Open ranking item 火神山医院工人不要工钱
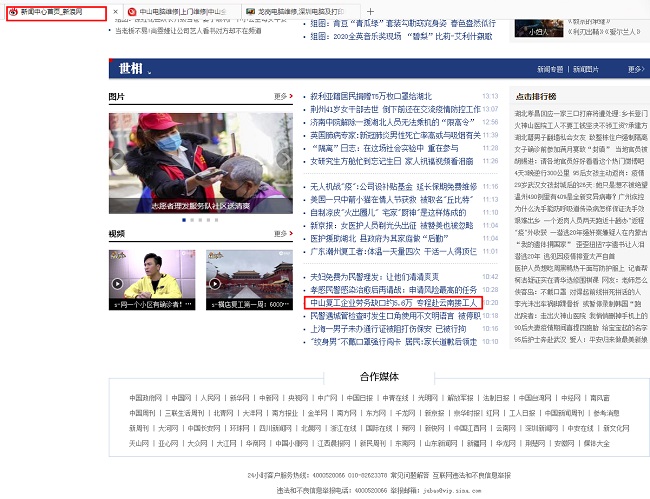Image resolution: width=650 pixels, height=499 pixels. pyautogui.click(x=580, y=125)
